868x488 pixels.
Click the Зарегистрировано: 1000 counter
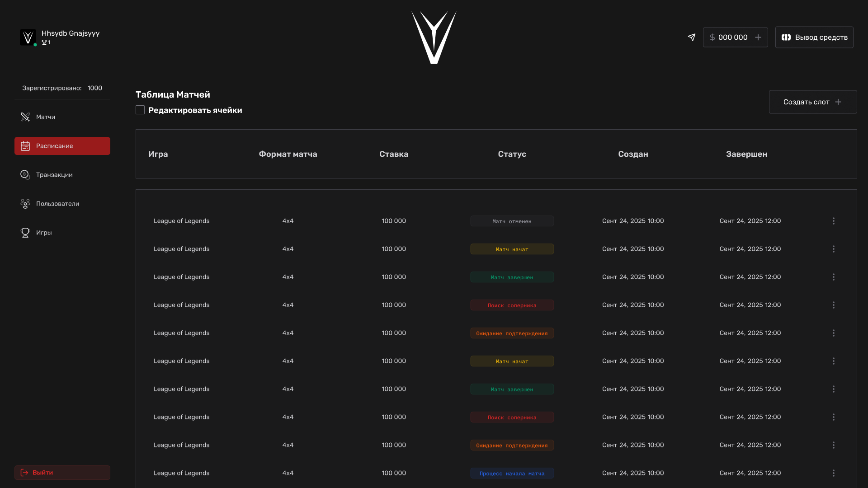coord(62,88)
